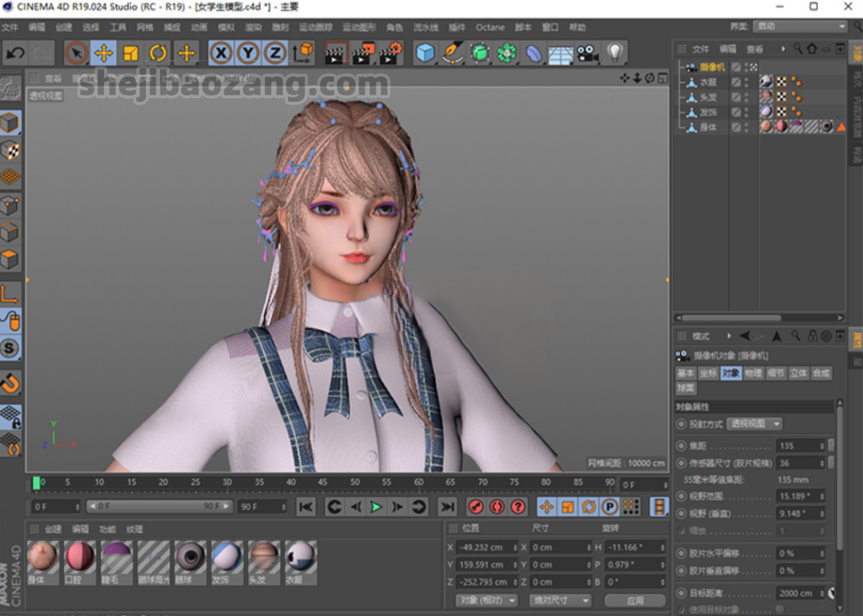863x616 pixels.
Task: Click the green Play forward button
Action: (x=376, y=507)
